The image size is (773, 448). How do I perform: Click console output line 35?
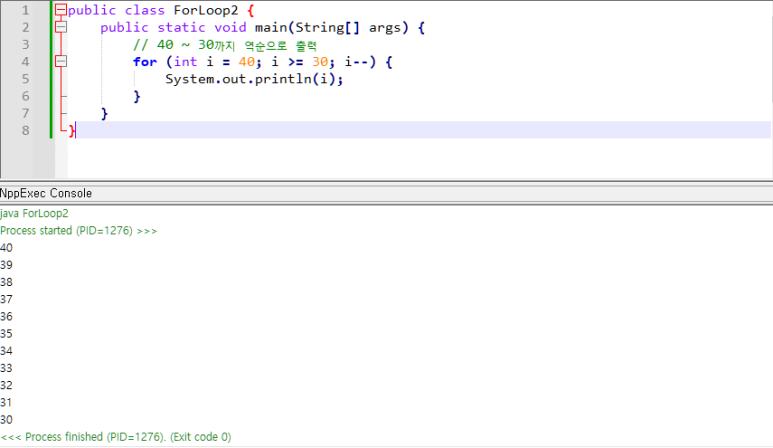[x=6, y=334]
